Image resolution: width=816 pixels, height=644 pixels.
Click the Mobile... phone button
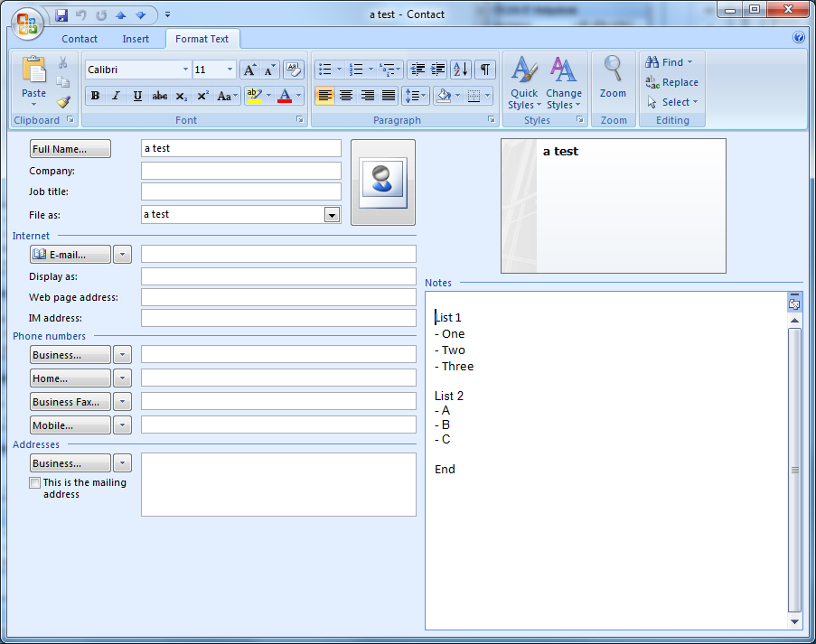point(70,425)
